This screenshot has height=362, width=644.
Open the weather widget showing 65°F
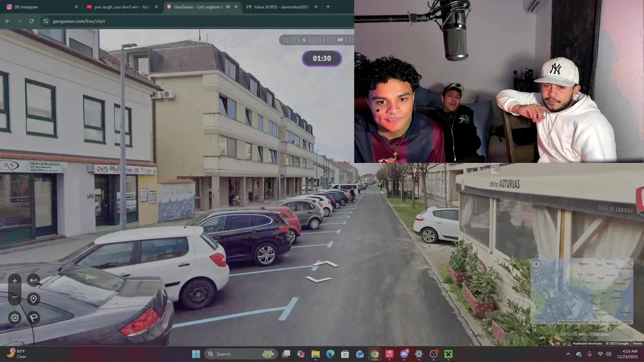16,354
